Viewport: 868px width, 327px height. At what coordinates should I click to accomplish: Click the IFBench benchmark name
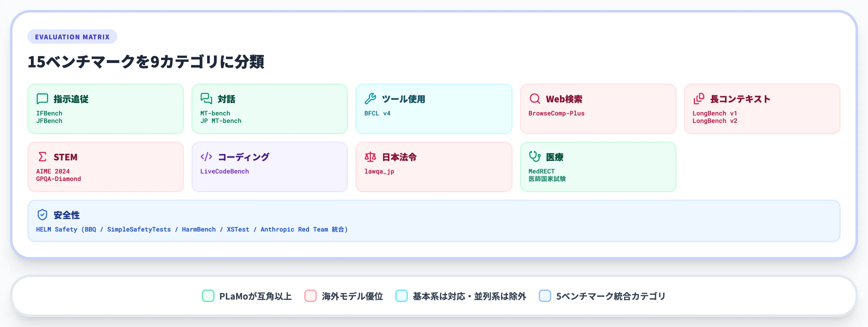[49, 113]
